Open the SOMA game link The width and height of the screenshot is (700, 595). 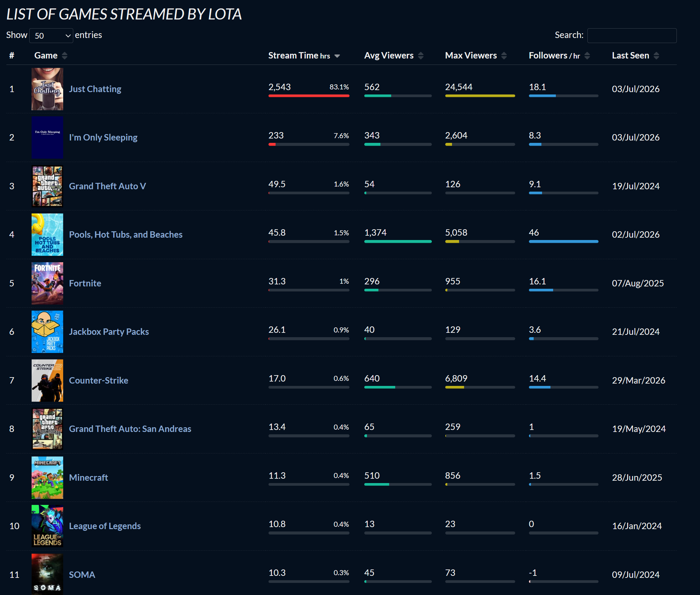pyautogui.click(x=82, y=574)
